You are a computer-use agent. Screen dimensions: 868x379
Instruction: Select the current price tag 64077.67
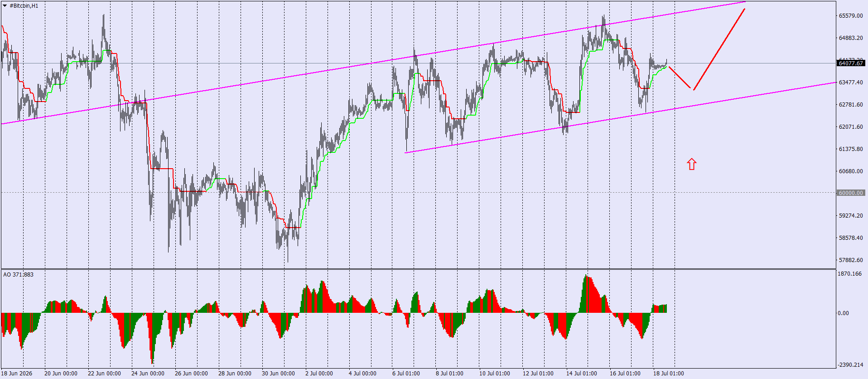click(851, 63)
